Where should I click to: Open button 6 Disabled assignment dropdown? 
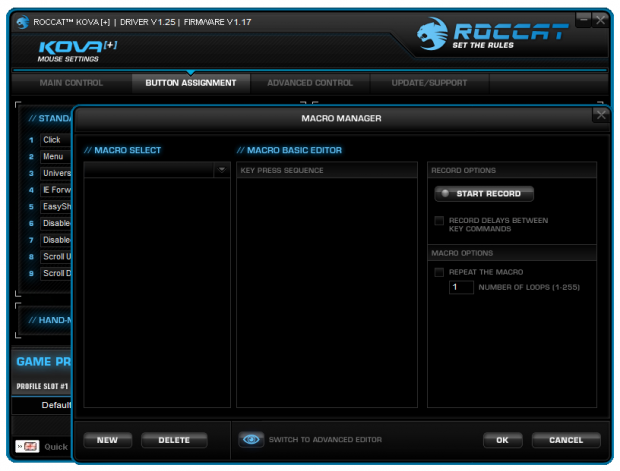[x=56, y=223]
